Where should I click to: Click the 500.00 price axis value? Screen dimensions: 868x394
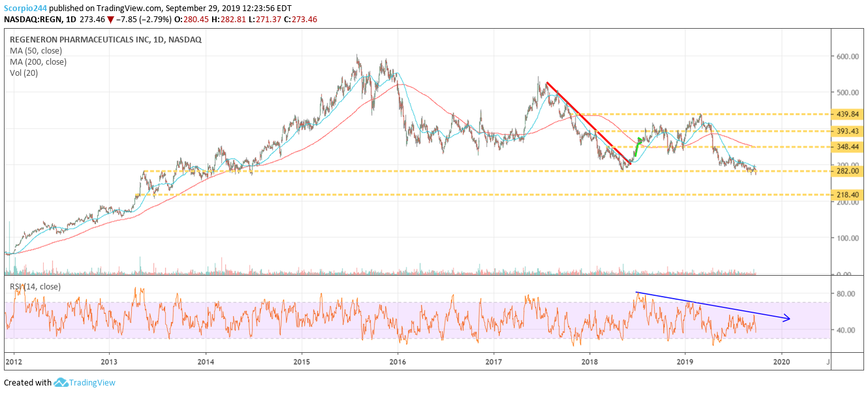(846, 93)
